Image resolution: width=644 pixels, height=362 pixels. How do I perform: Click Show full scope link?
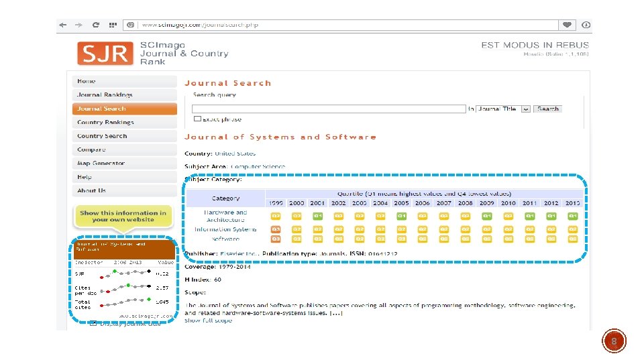pos(208,320)
